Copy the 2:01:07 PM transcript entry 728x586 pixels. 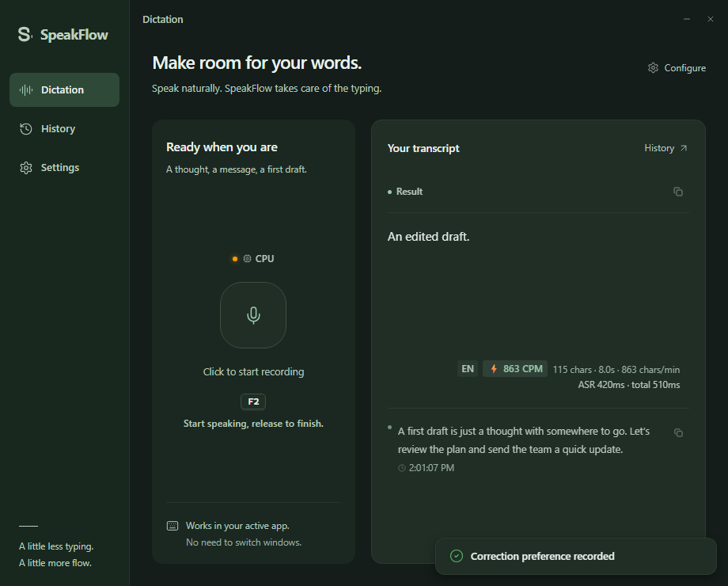(678, 432)
